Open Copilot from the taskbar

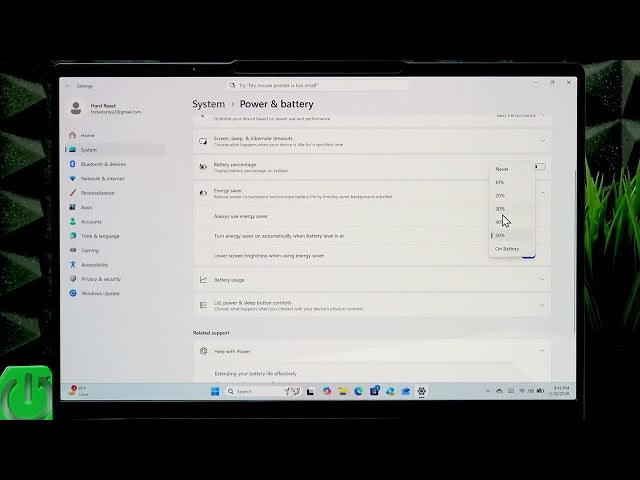[x=327, y=391]
